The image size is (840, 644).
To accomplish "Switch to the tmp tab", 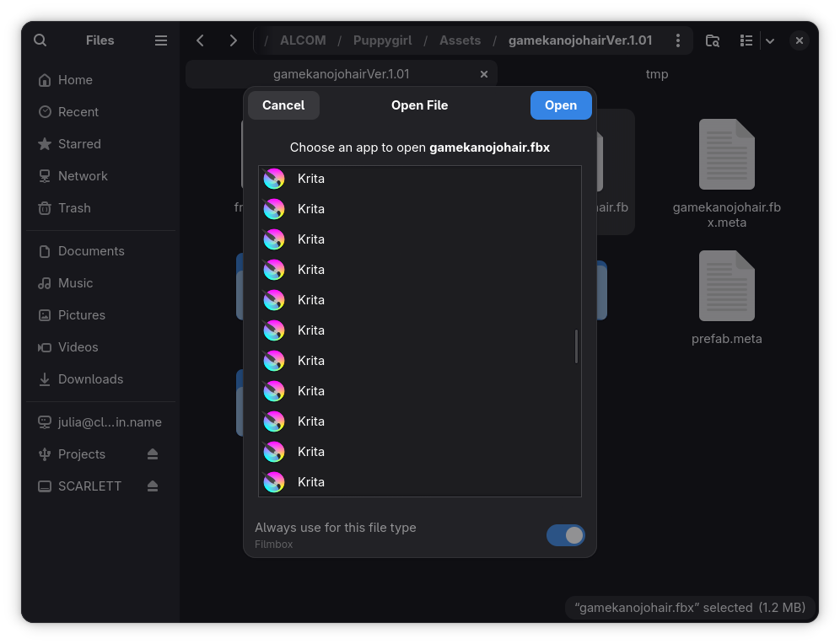I will click(656, 74).
